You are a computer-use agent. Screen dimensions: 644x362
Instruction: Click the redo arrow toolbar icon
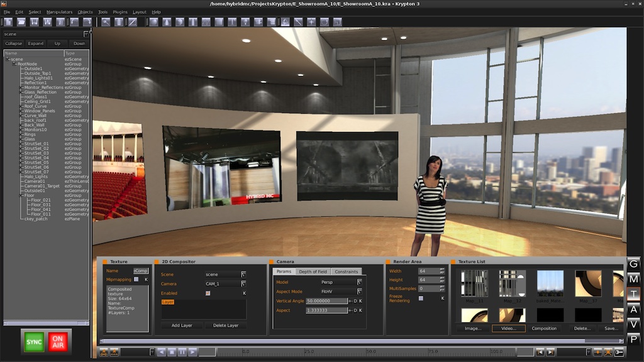tap(87, 22)
